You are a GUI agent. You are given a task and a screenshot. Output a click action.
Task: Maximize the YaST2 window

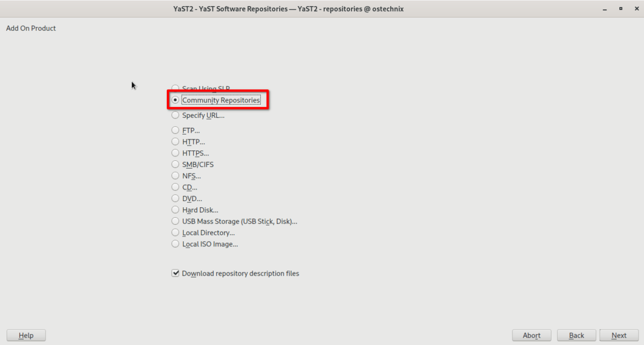tap(620, 9)
